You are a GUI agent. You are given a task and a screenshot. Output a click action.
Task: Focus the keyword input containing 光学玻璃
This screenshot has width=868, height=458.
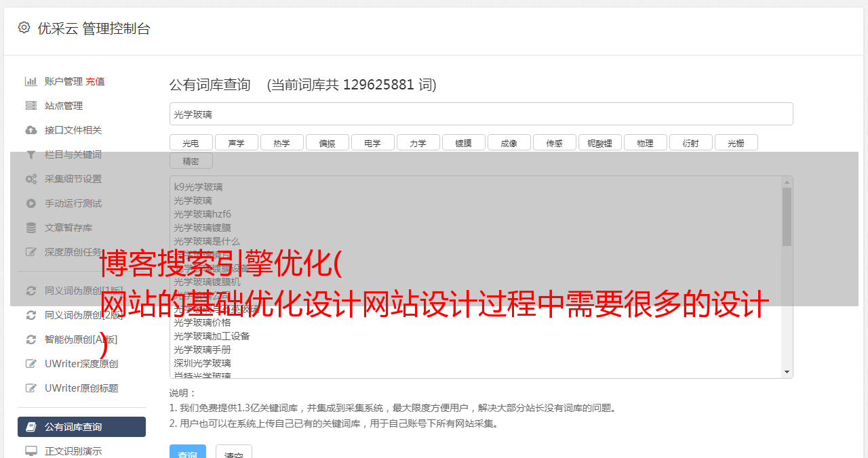click(481, 114)
